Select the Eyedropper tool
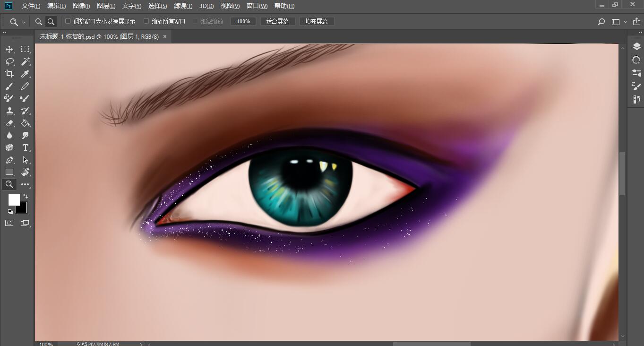This screenshot has height=346, width=644. [25, 74]
